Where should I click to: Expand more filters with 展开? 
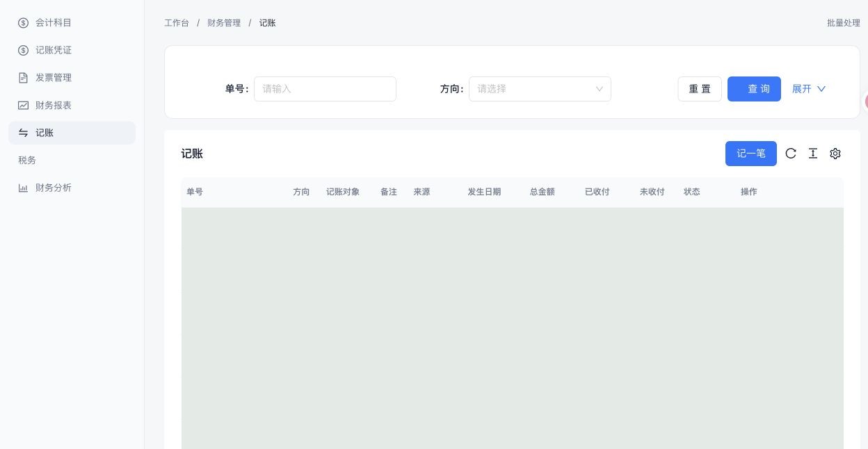809,89
